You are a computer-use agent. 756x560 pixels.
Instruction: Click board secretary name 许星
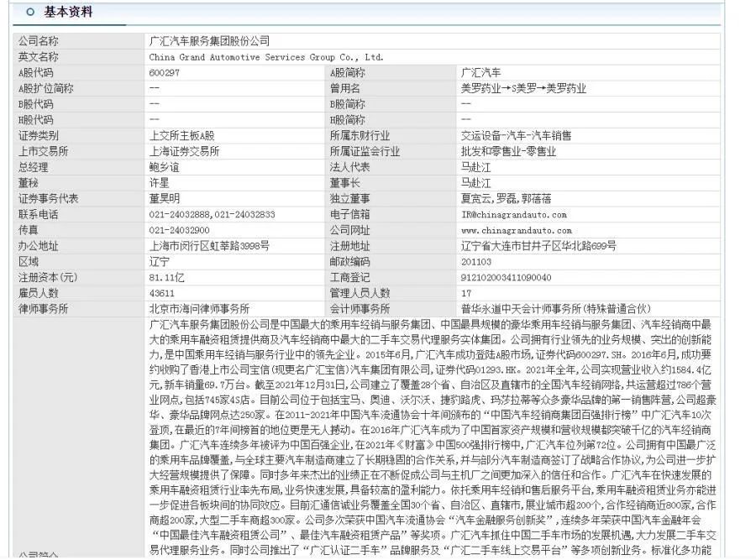click(159, 183)
